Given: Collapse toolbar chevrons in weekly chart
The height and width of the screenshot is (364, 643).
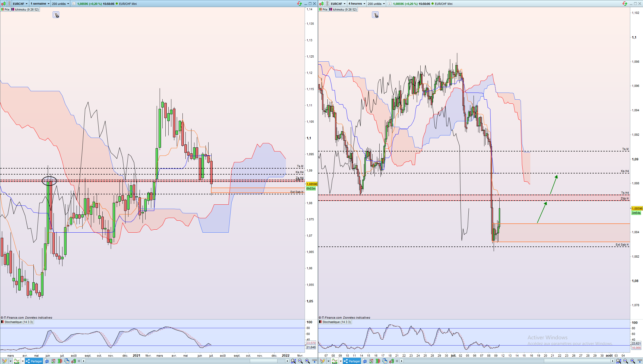Looking at the screenshot, I should [x=79, y=361].
